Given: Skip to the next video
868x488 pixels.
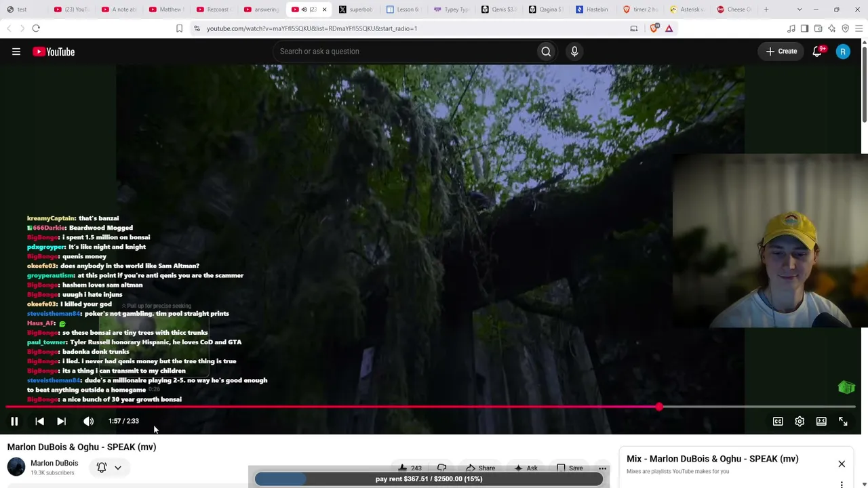Looking at the screenshot, I should coord(61,422).
